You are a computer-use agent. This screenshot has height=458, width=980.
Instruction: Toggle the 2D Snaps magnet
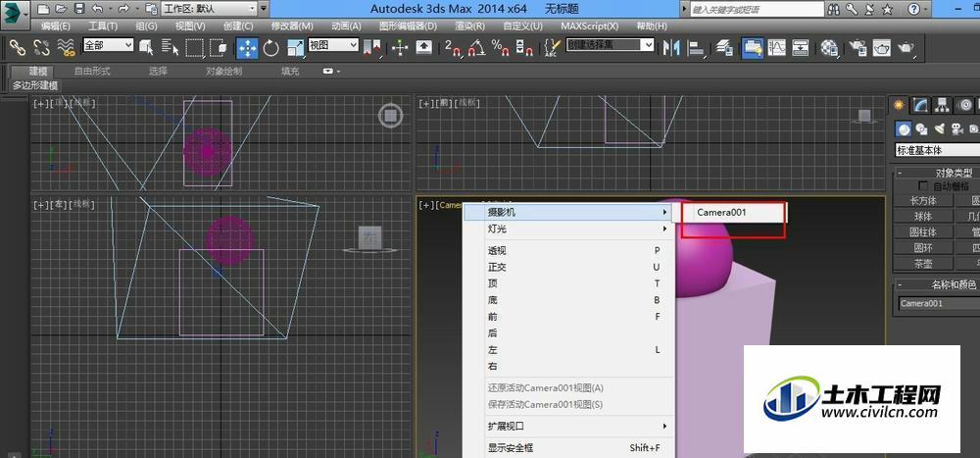click(x=453, y=47)
